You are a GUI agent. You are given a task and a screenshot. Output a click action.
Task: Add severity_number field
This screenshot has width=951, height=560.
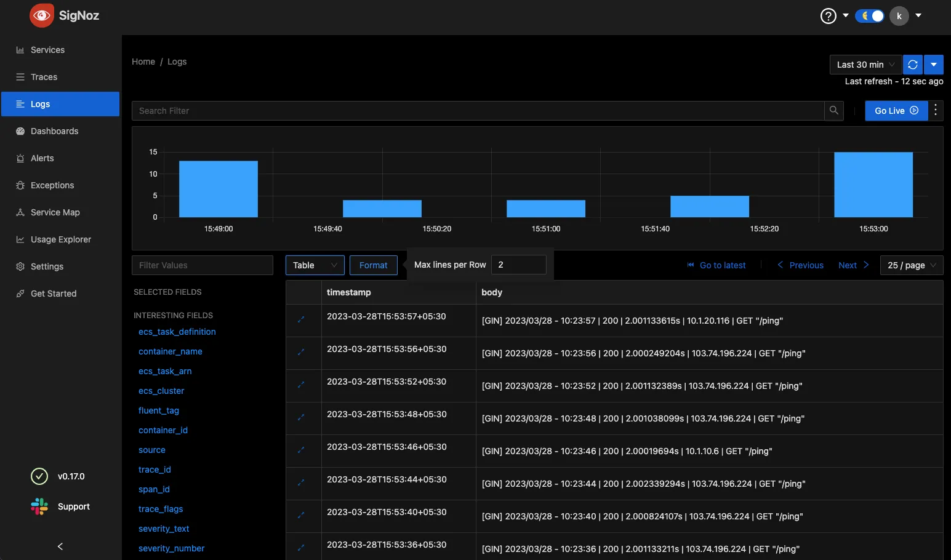[x=171, y=548]
